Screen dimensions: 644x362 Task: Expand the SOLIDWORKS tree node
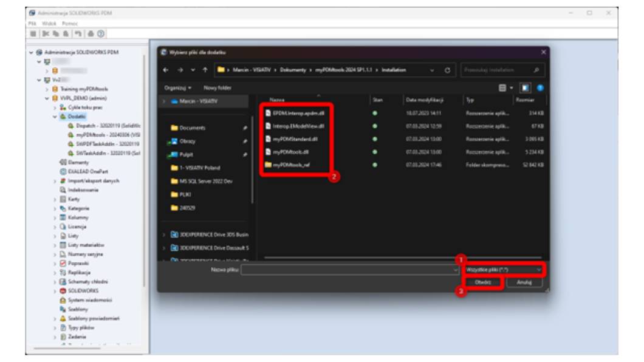(55, 291)
